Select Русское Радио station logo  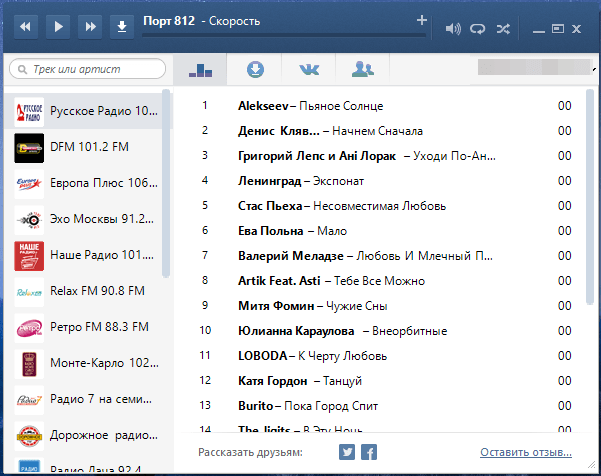point(29,112)
